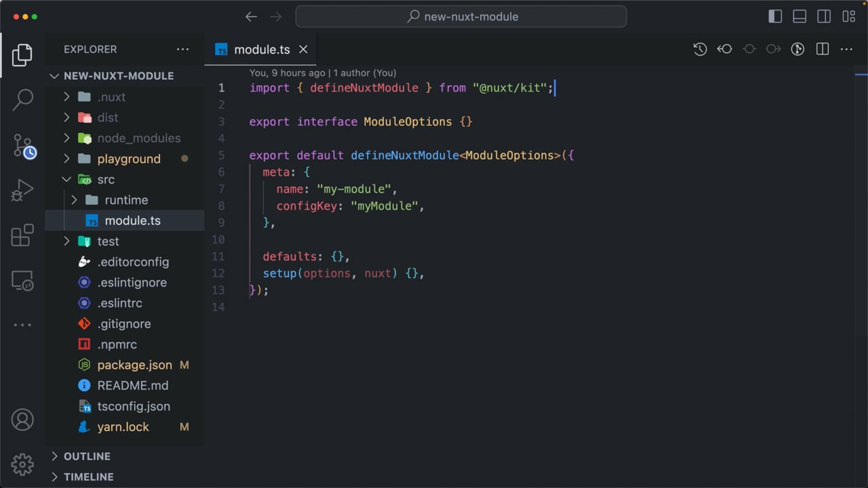The height and width of the screenshot is (488, 868).
Task: Go back with navigation arrow
Action: coord(251,16)
